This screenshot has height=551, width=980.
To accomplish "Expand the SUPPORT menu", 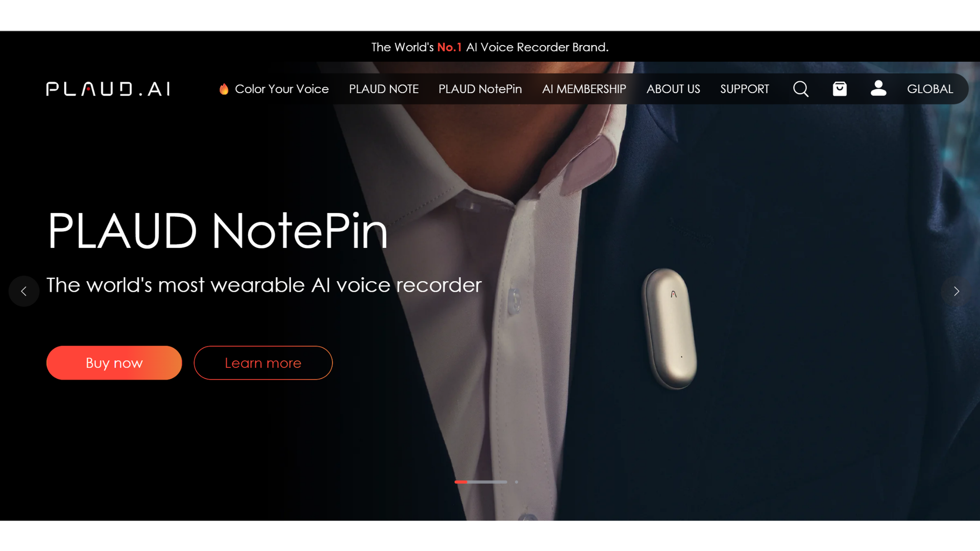I will [x=744, y=89].
